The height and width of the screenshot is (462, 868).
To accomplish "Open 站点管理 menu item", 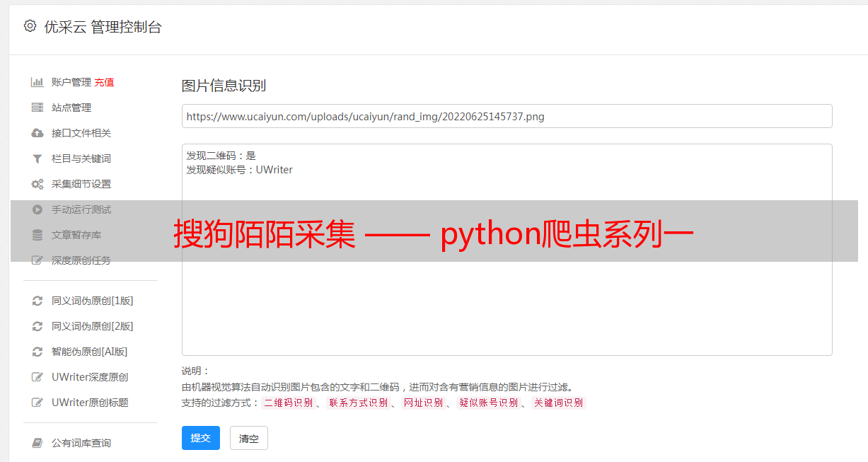I will point(71,108).
